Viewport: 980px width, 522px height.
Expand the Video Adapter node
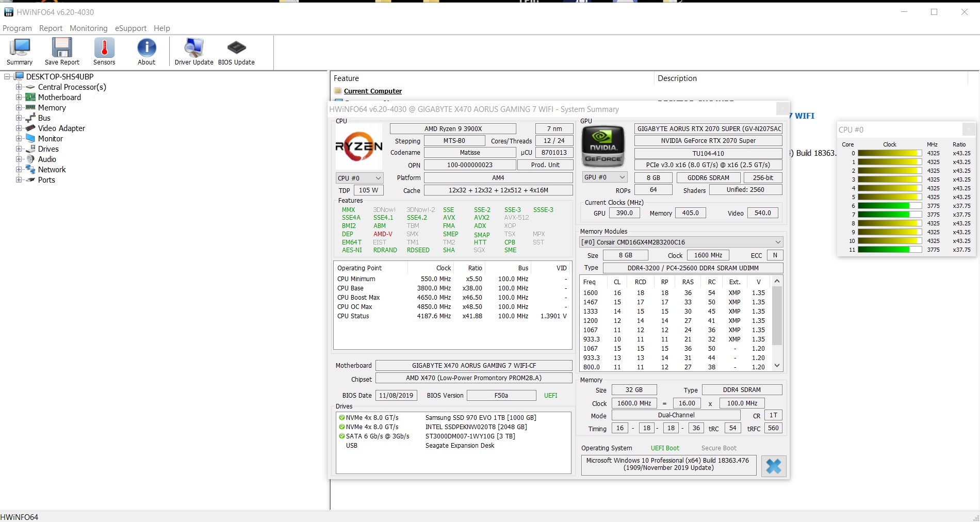[x=19, y=128]
